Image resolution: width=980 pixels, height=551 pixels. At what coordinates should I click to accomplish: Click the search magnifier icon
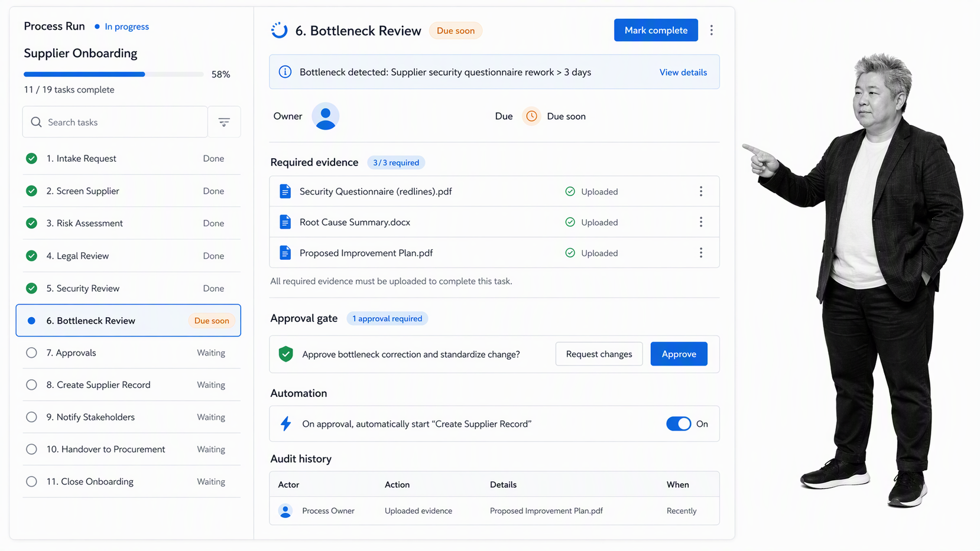[36, 122]
